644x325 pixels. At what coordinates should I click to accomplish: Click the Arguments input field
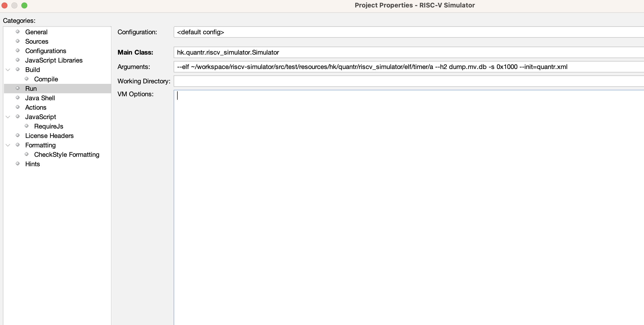[409, 67]
